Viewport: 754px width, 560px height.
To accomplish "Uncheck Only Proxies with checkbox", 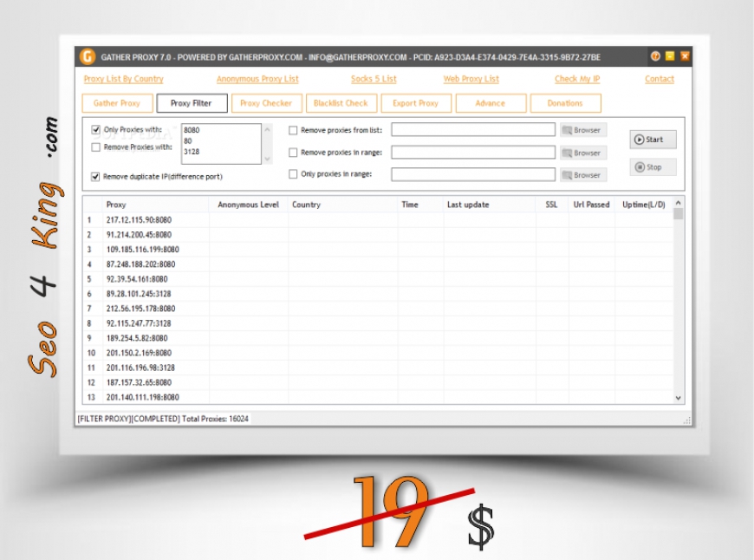I will click(x=95, y=129).
